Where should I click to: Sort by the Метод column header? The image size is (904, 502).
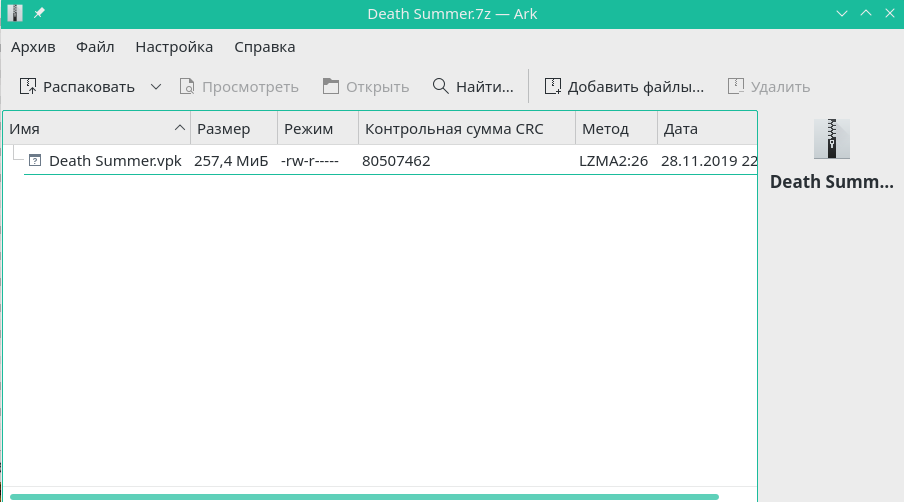click(616, 129)
